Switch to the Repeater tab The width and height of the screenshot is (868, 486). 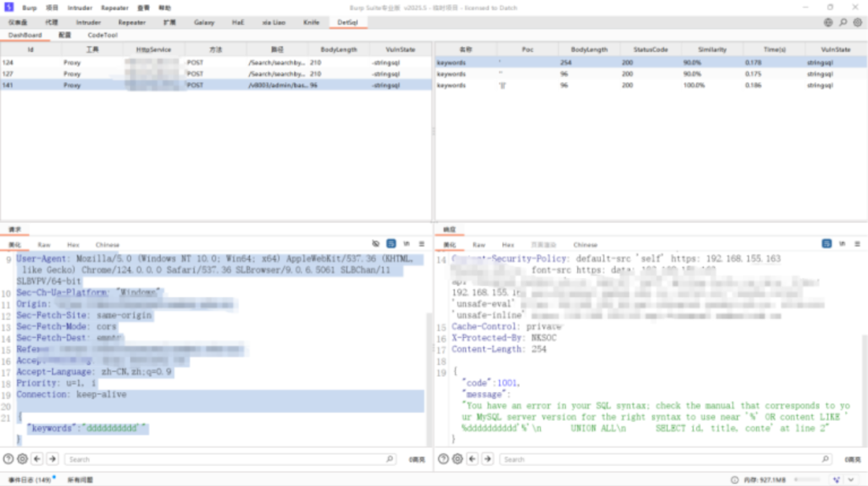tap(132, 22)
